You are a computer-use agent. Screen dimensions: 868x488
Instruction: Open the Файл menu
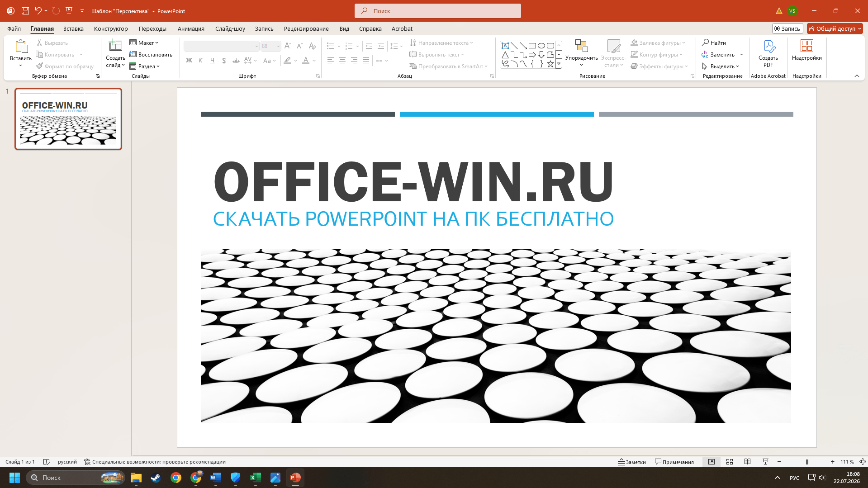coord(14,28)
